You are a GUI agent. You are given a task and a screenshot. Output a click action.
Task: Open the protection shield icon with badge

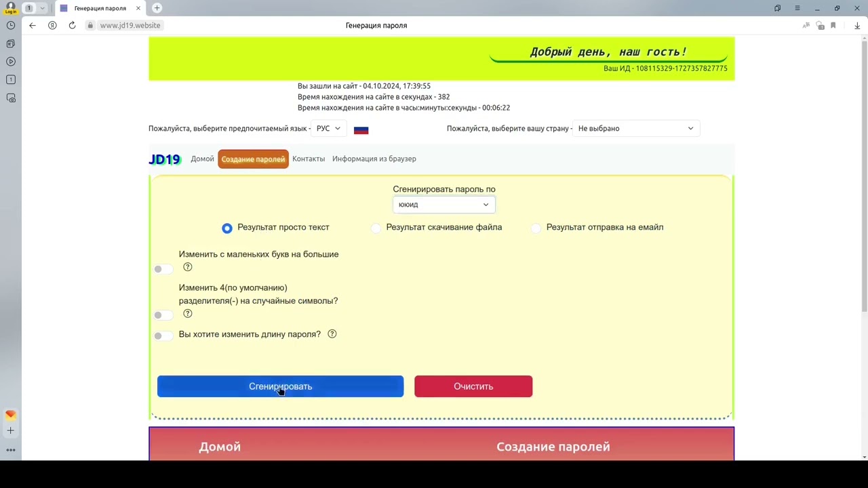point(820,26)
